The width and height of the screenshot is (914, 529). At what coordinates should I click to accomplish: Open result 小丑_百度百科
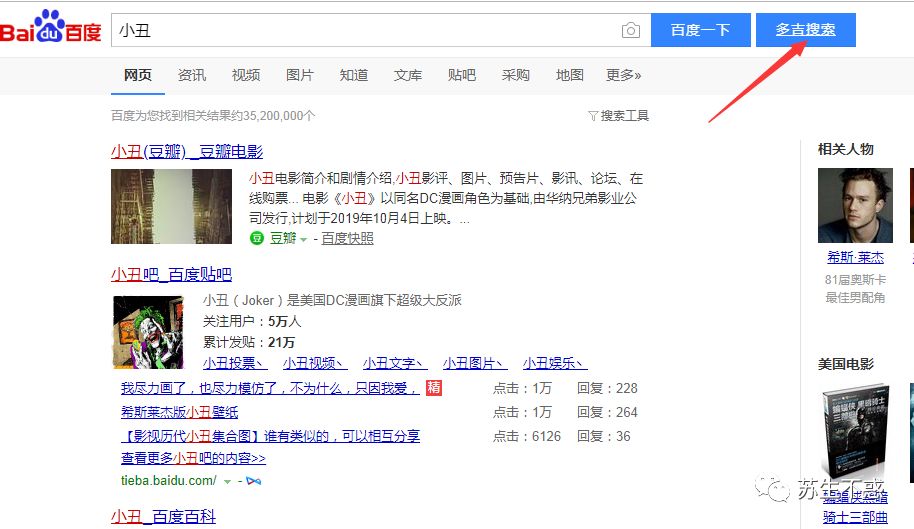coord(163,516)
